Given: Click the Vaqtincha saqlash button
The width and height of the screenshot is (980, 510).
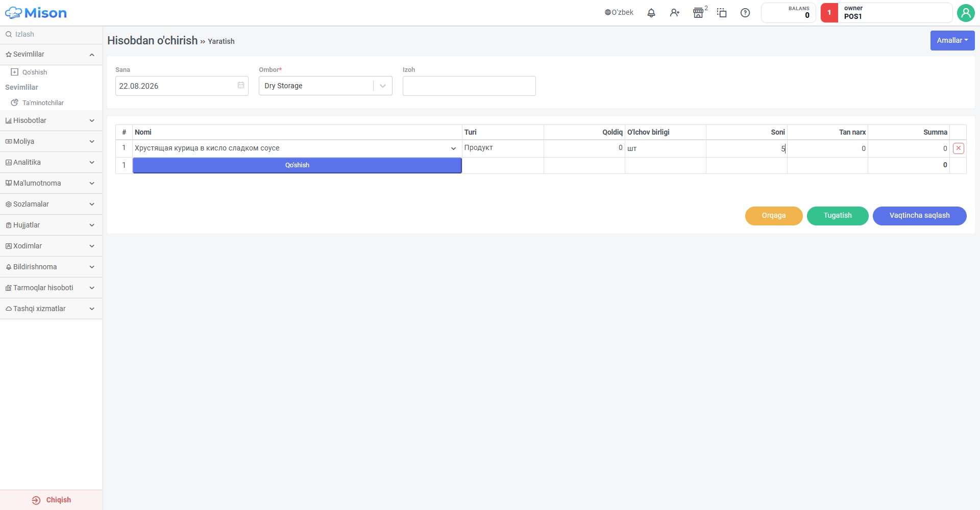Looking at the screenshot, I should point(919,216).
